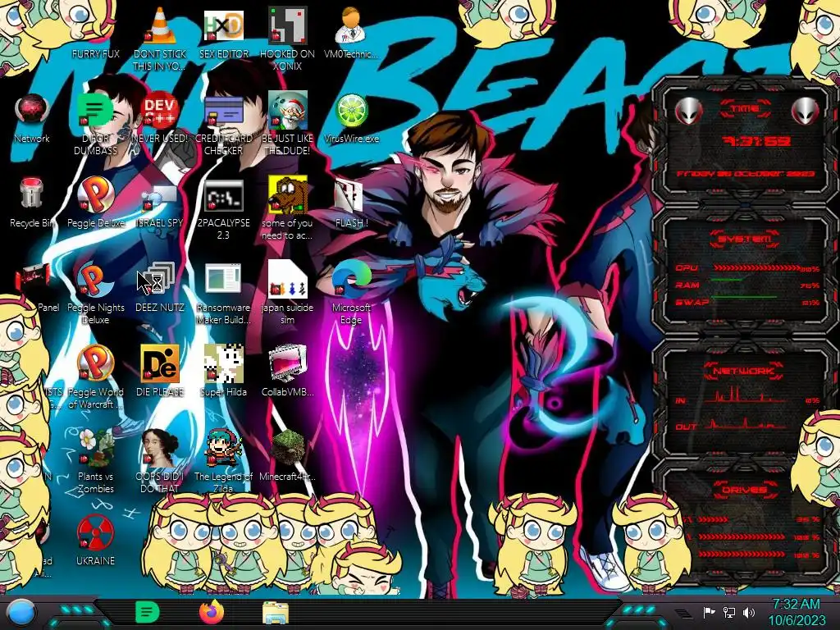Open the green chat app in taskbar
This screenshot has width=840, height=630.
click(147, 612)
